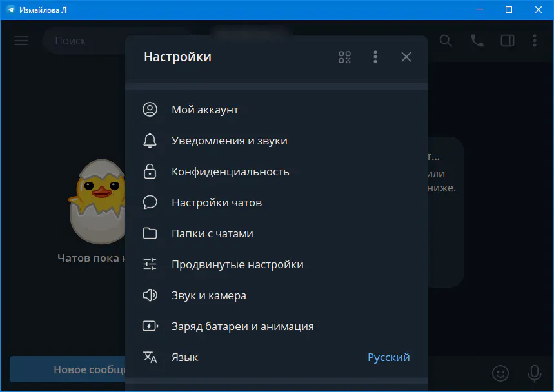554x392 pixels.
Task: Click the magnifier search icon in chat header
Action: pos(446,41)
